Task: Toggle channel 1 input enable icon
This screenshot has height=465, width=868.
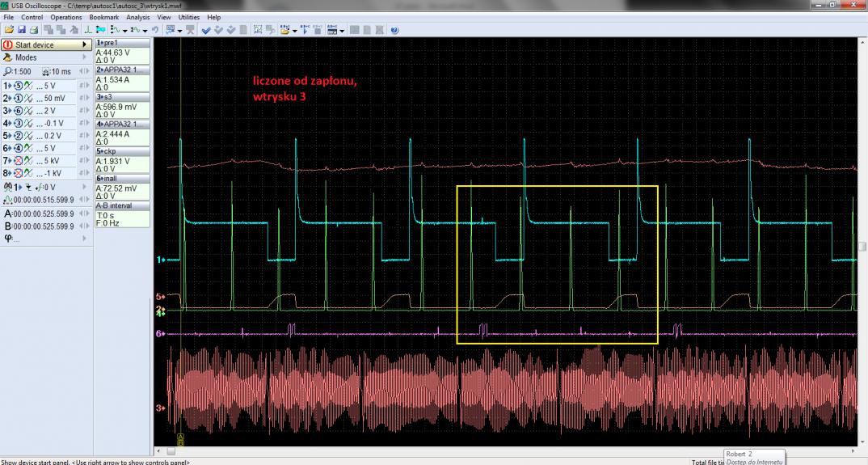Action: coord(18,85)
